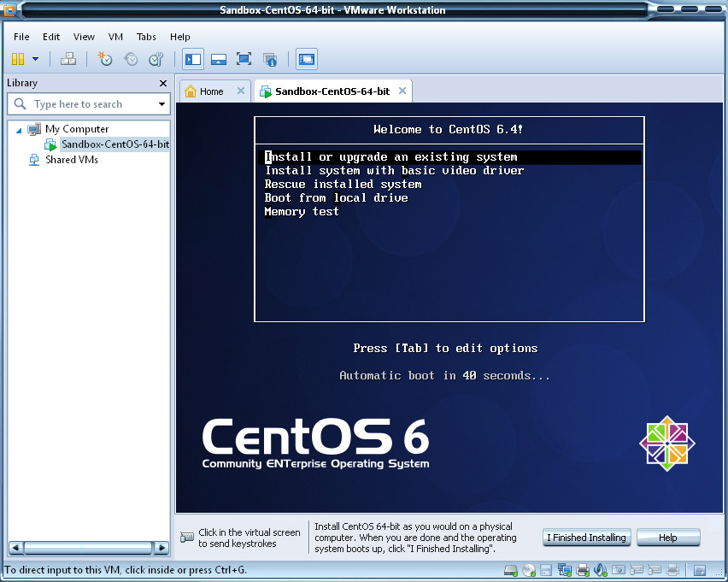Open the View menu

tap(84, 37)
